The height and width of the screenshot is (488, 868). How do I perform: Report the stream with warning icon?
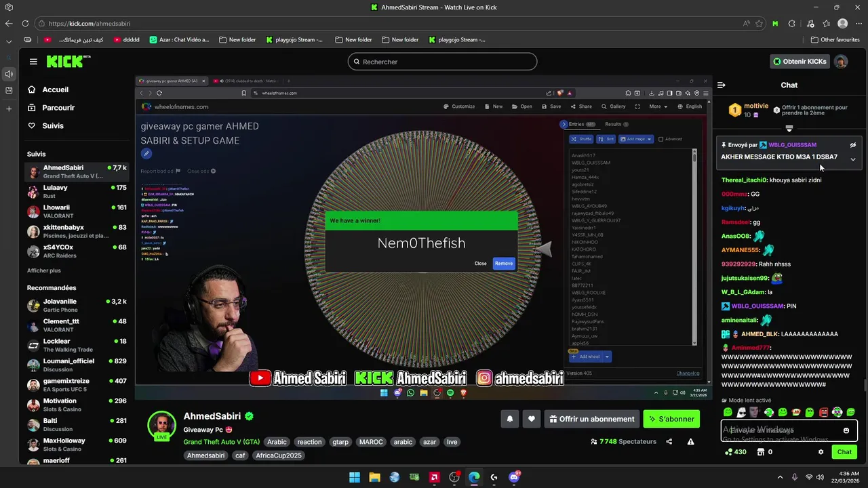click(x=690, y=442)
